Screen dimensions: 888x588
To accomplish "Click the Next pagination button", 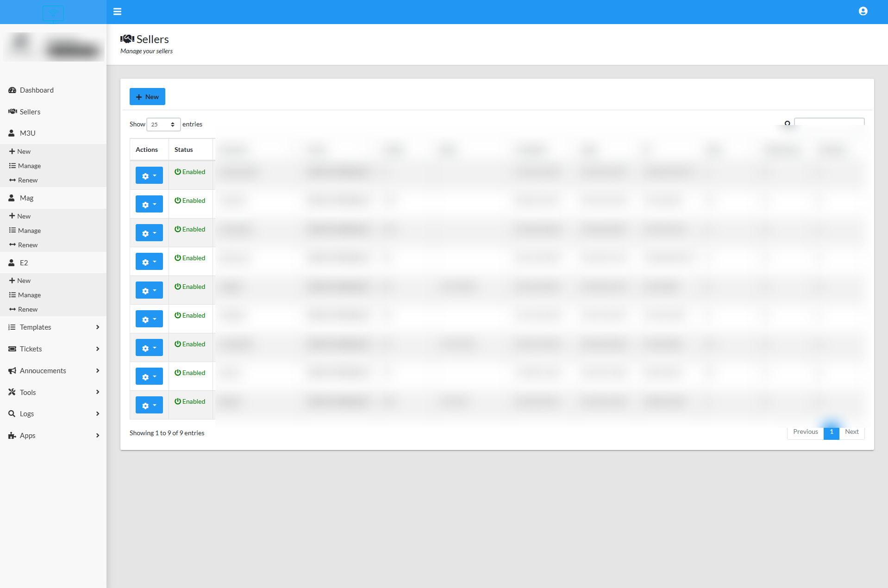I will 851,432.
